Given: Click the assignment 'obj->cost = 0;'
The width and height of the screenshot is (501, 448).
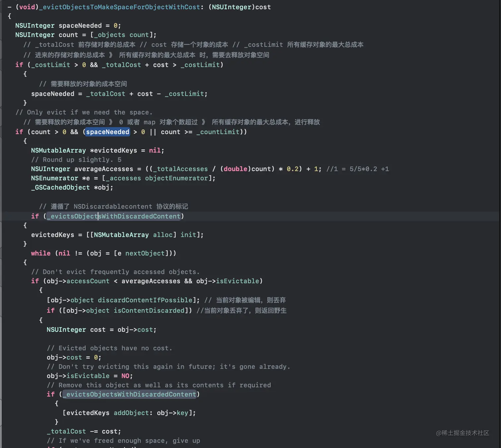Looking at the screenshot, I should click(x=74, y=358).
